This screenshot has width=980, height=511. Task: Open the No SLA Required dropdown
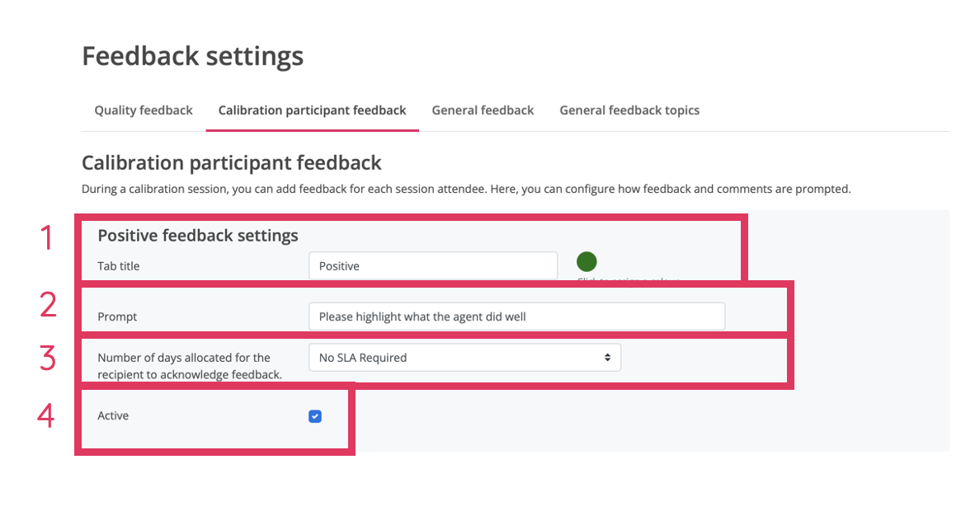(464, 358)
